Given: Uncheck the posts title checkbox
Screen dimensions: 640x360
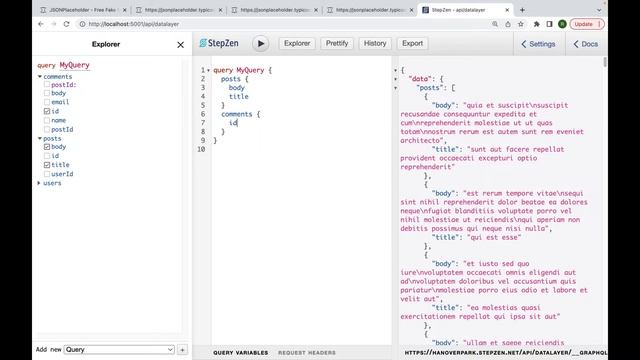Looking at the screenshot, I should coord(47,164).
